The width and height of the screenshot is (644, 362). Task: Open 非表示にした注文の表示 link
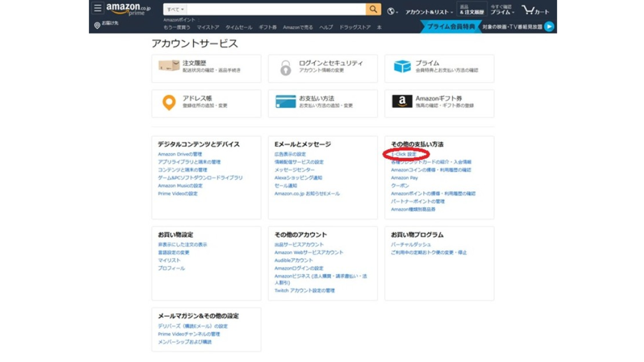pos(182,245)
